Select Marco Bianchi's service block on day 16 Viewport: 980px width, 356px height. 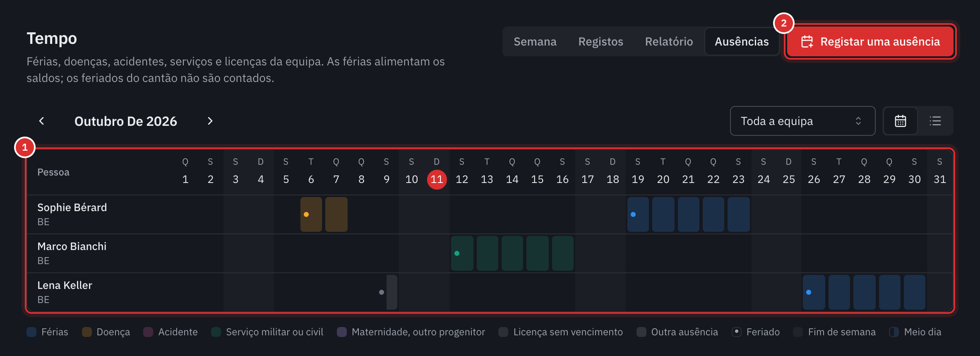563,253
